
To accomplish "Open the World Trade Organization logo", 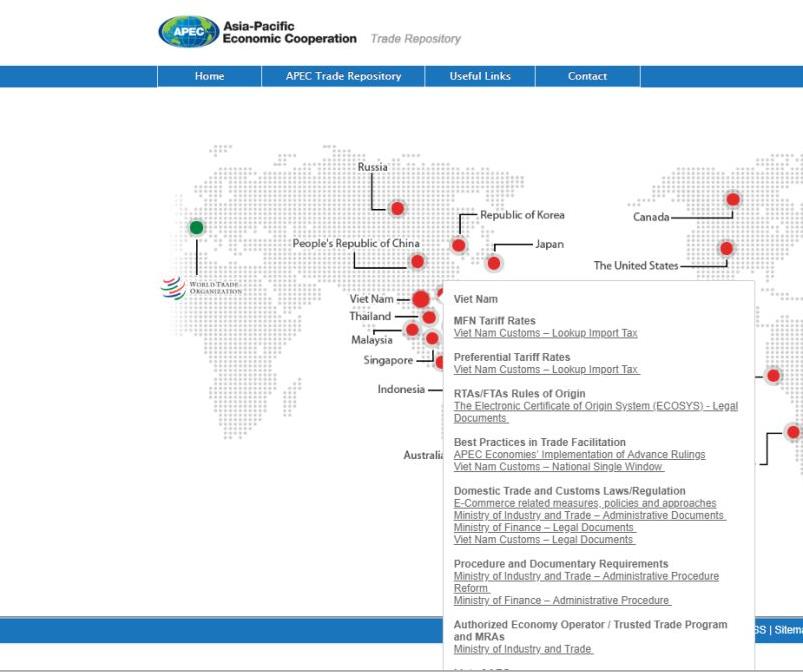I will (x=201, y=288).
